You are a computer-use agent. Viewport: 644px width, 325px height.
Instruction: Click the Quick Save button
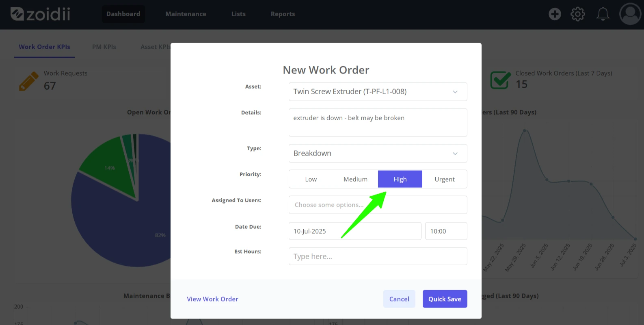pos(445,299)
